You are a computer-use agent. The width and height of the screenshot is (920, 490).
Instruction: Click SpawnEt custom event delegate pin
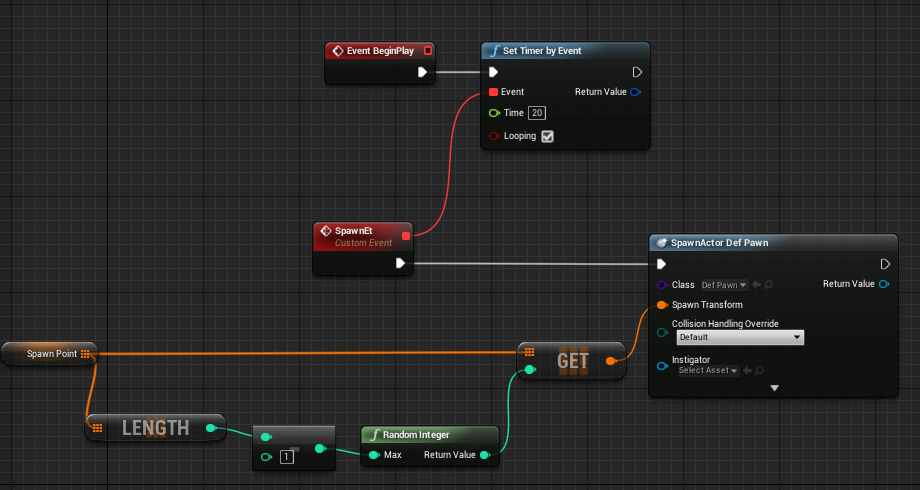405,236
